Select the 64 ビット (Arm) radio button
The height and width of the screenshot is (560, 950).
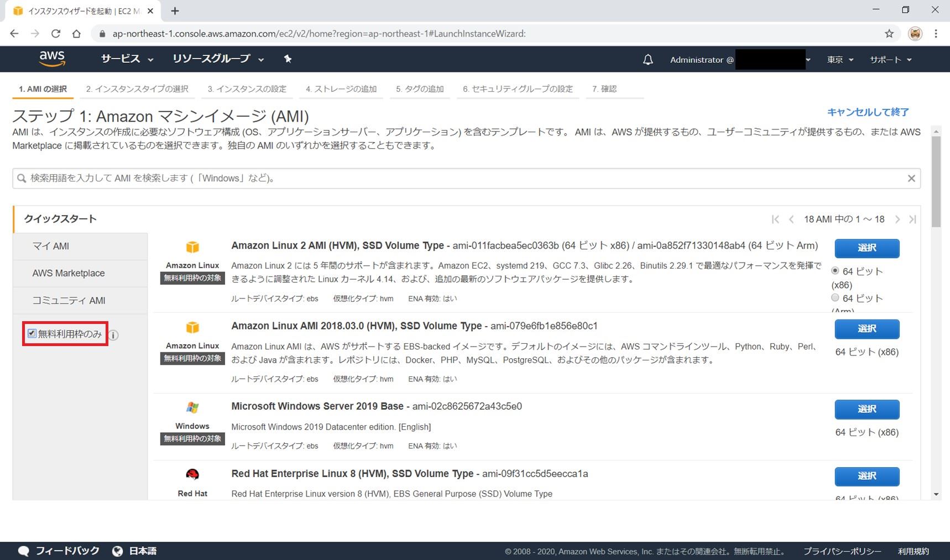[x=835, y=297]
